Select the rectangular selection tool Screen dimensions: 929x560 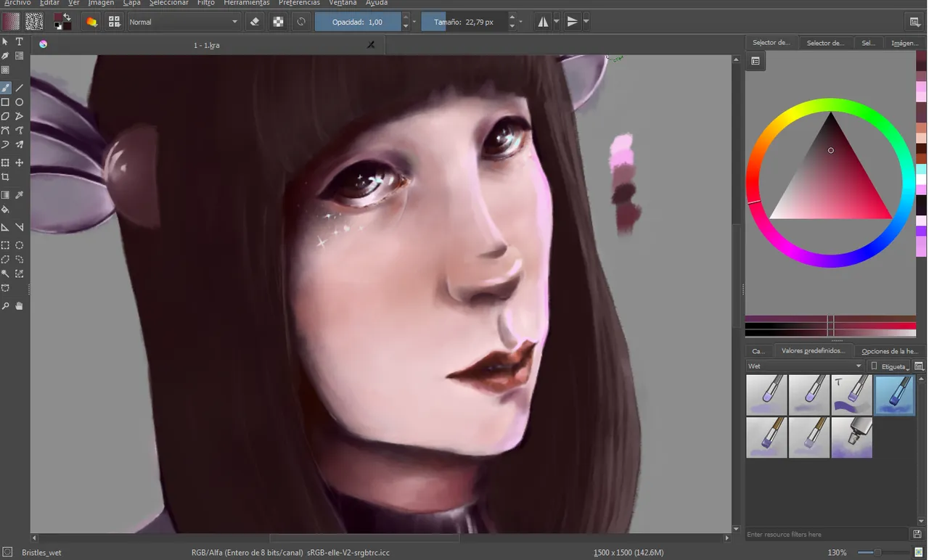click(x=5, y=245)
